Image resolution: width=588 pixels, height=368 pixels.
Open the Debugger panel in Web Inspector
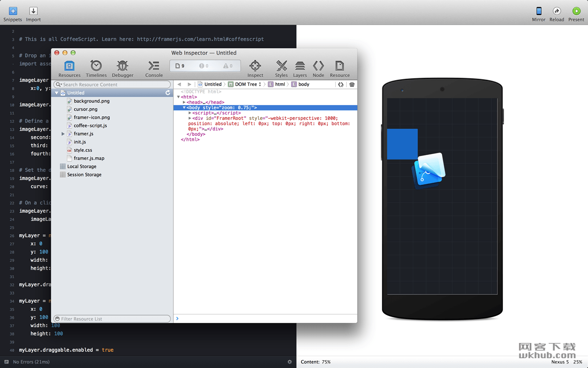(x=122, y=68)
